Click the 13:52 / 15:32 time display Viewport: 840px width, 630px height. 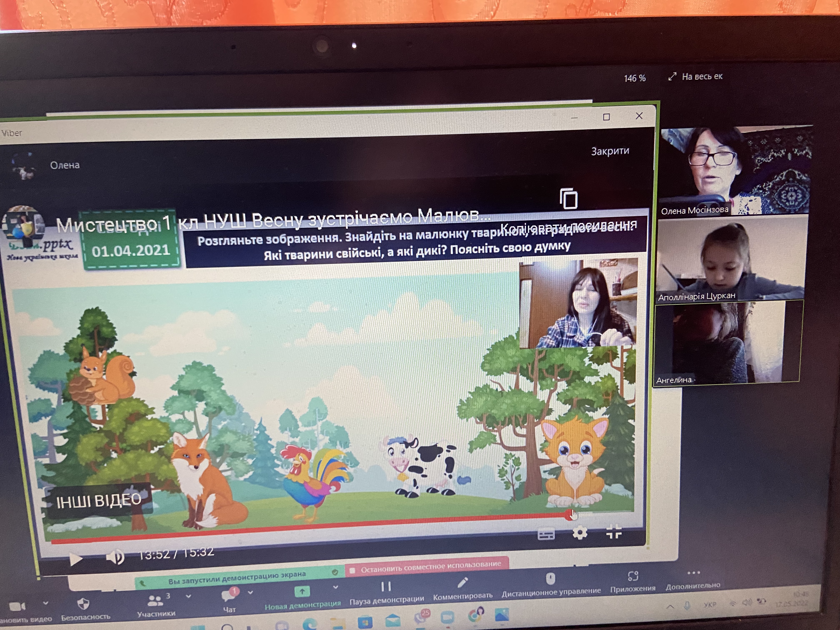click(176, 553)
